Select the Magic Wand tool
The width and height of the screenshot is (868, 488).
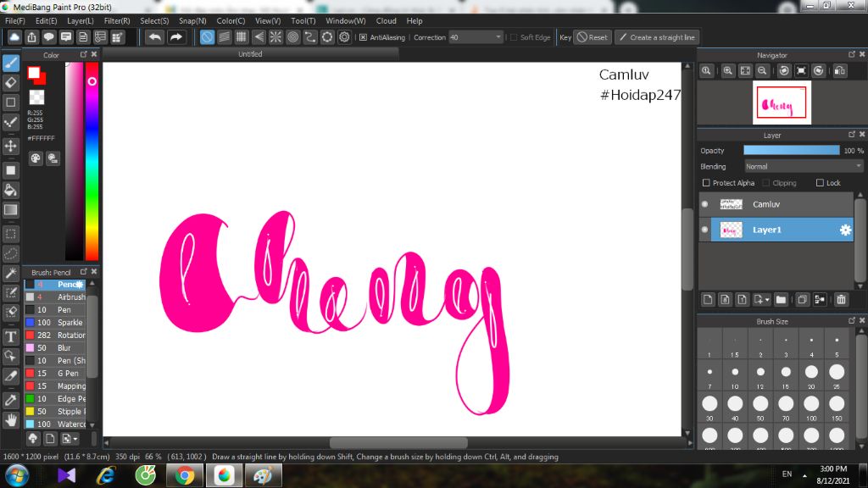click(x=10, y=273)
